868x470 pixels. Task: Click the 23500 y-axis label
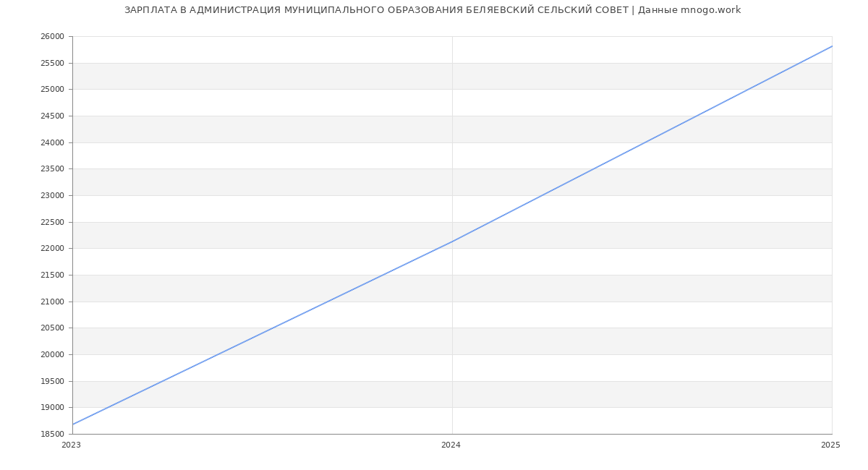tap(52, 169)
